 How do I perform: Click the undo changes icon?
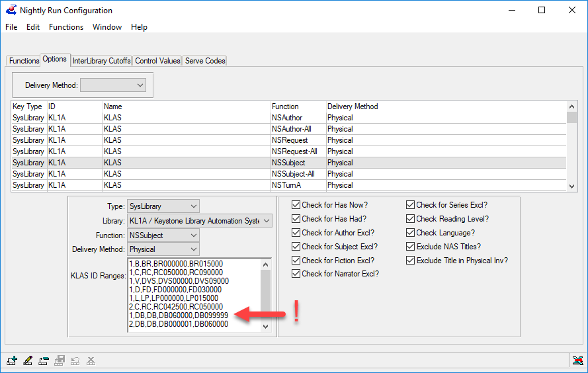click(x=75, y=360)
